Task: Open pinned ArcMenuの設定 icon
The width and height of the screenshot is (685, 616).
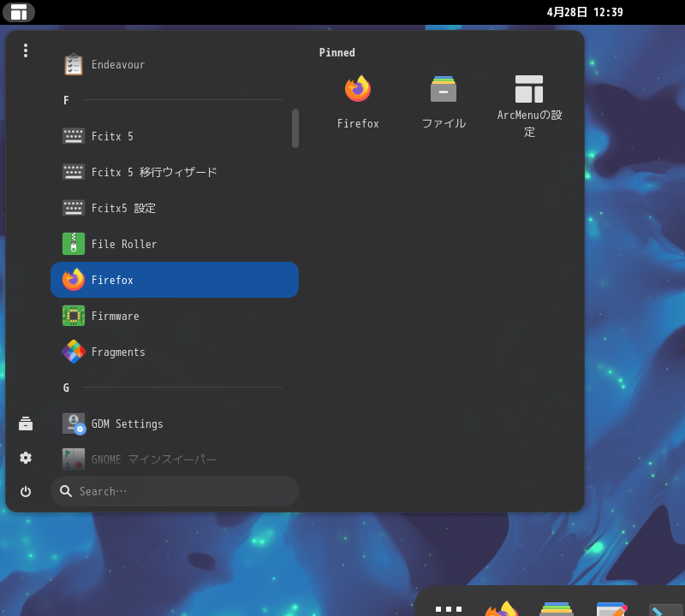Action: coord(529,89)
